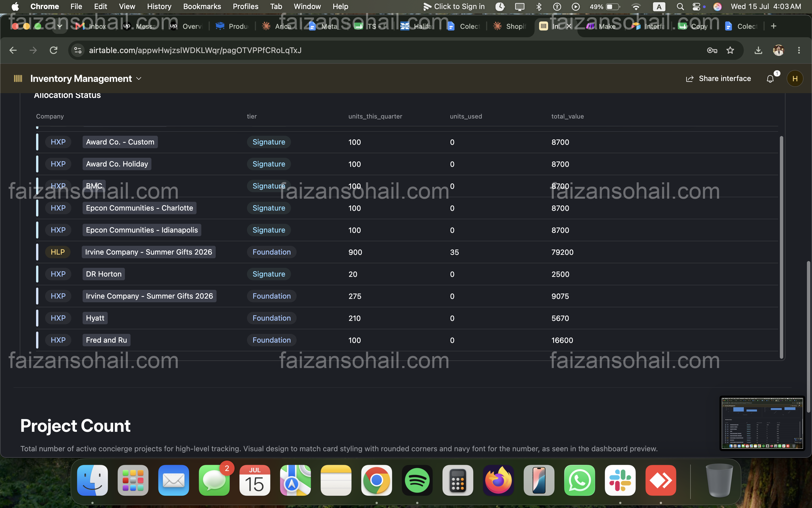This screenshot has width=812, height=508.
Task: Open the History menu
Action: (159, 6)
